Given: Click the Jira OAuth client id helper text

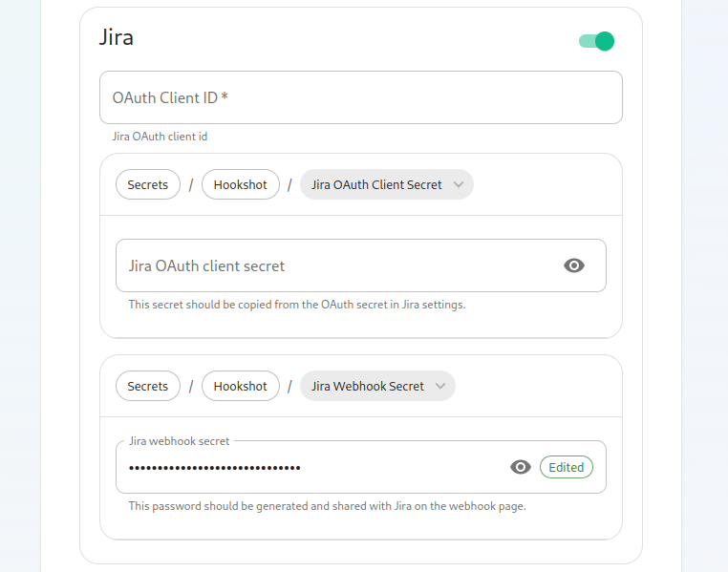Looking at the screenshot, I should (160, 137).
